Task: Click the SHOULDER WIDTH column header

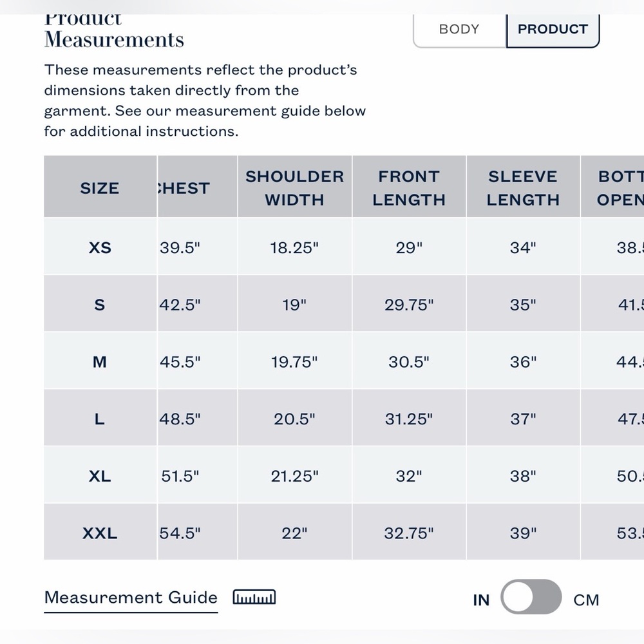Action: 294,187
